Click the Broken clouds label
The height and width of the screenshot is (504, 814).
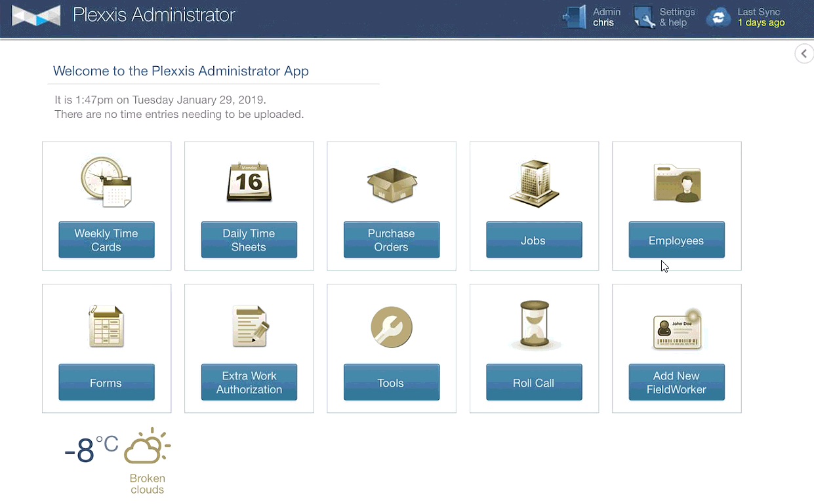pos(147,484)
